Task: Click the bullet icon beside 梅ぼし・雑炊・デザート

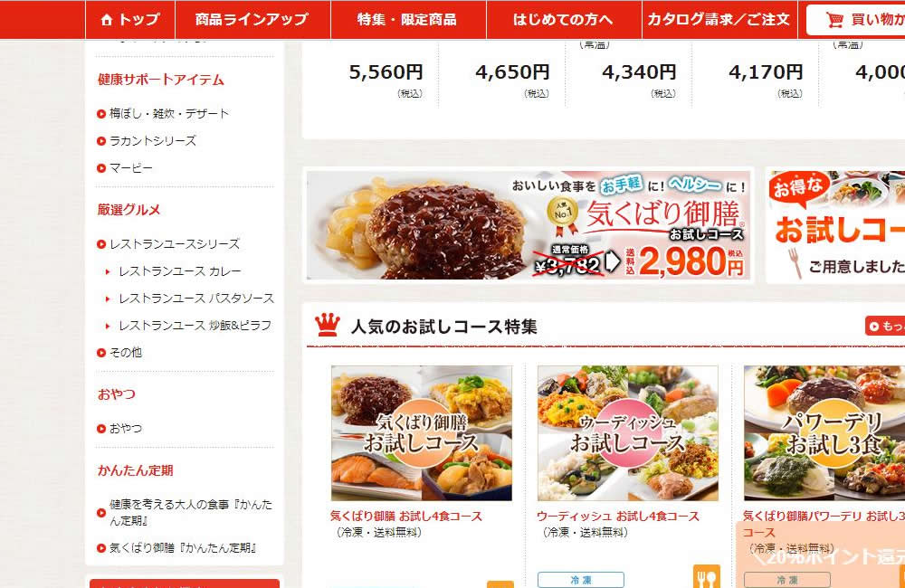Action: click(x=101, y=114)
